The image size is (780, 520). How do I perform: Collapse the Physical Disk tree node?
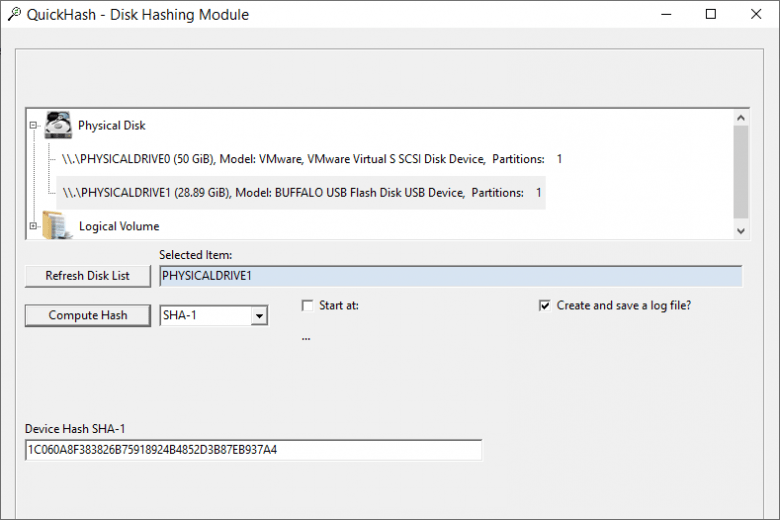[33, 125]
